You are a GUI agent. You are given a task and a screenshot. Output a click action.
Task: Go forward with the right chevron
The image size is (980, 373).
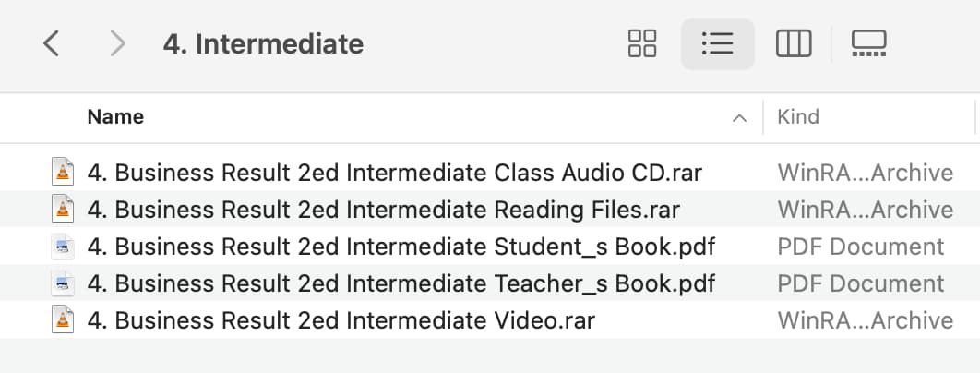coord(117,43)
